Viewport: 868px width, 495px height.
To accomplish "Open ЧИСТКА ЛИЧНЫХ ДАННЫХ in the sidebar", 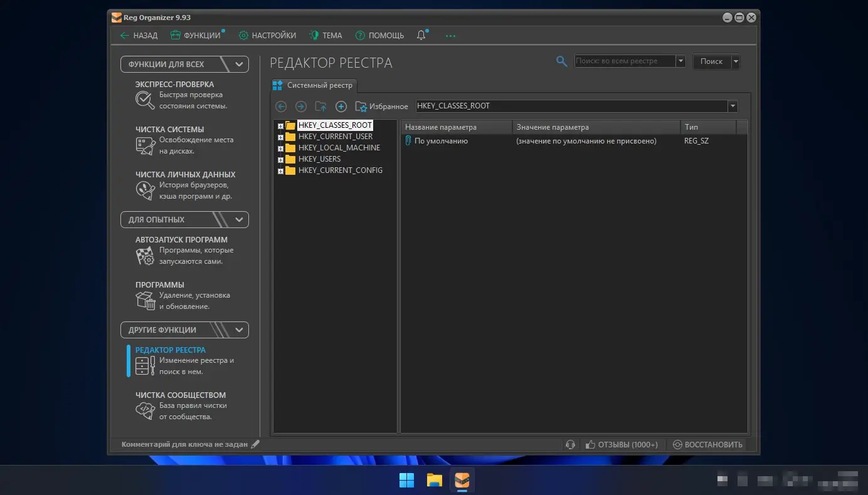I will (x=186, y=185).
